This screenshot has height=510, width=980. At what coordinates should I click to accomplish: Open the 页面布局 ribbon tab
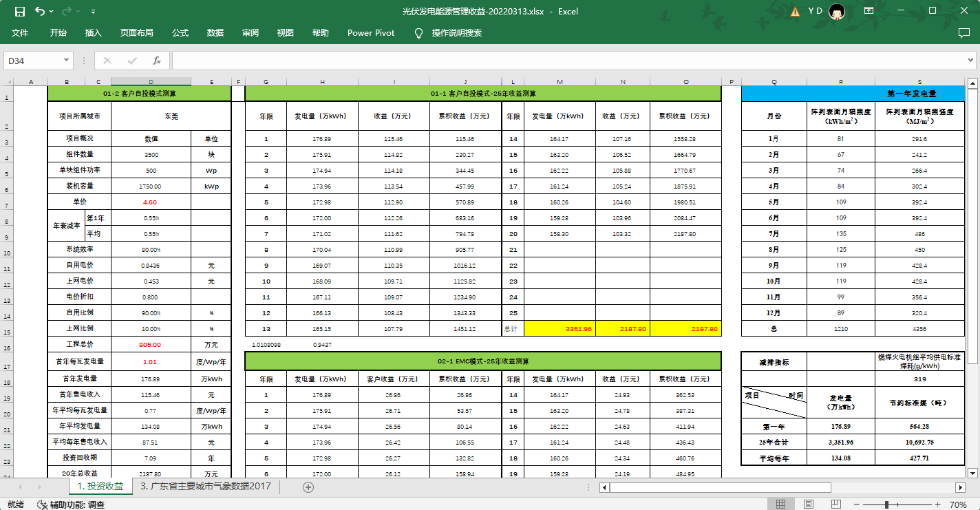pos(137,33)
